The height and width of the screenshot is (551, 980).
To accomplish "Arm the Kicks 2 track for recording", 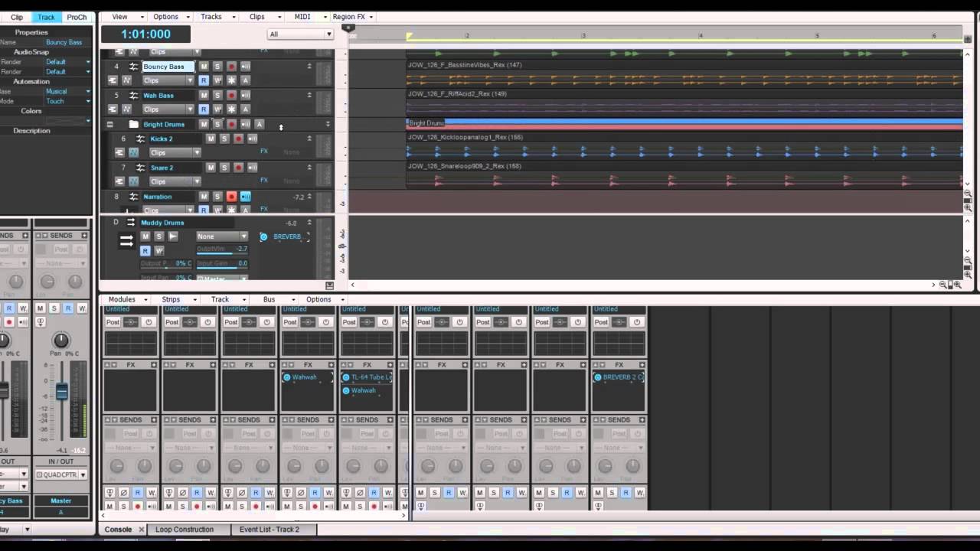I will point(238,139).
